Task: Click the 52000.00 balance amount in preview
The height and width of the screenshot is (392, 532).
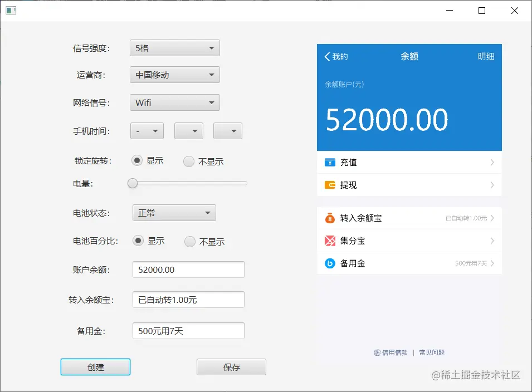Action: [387, 120]
